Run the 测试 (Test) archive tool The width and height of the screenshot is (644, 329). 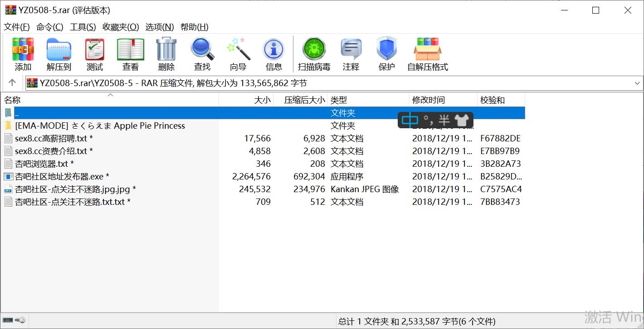(95, 54)
